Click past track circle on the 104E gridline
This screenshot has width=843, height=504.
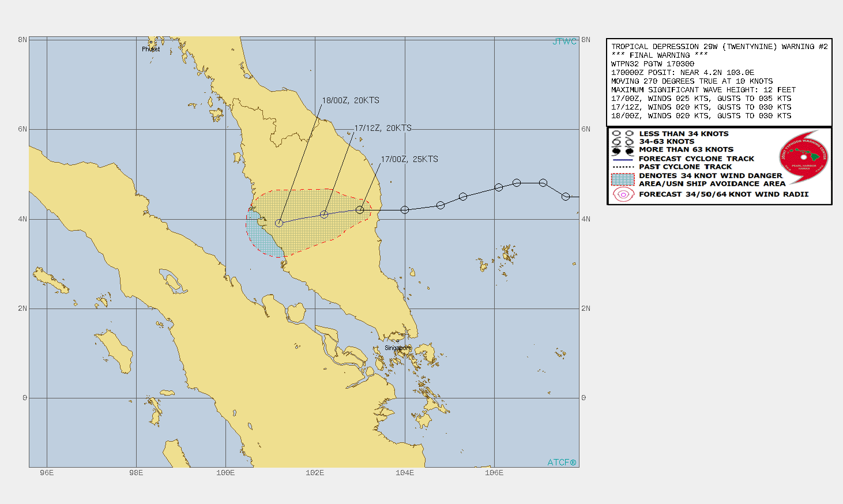point(405,210)
